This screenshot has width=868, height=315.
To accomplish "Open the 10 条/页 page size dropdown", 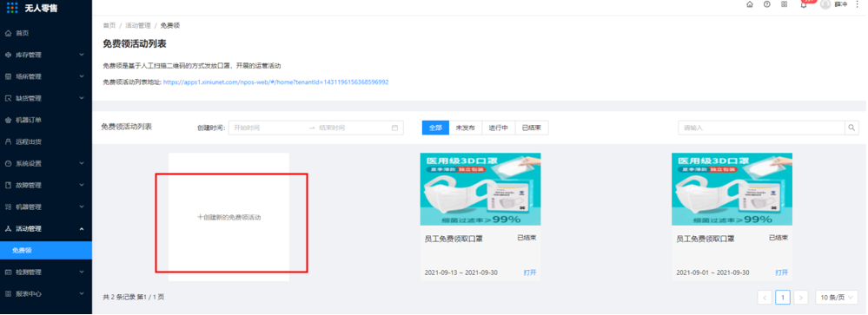I will [x=837, y=298].
